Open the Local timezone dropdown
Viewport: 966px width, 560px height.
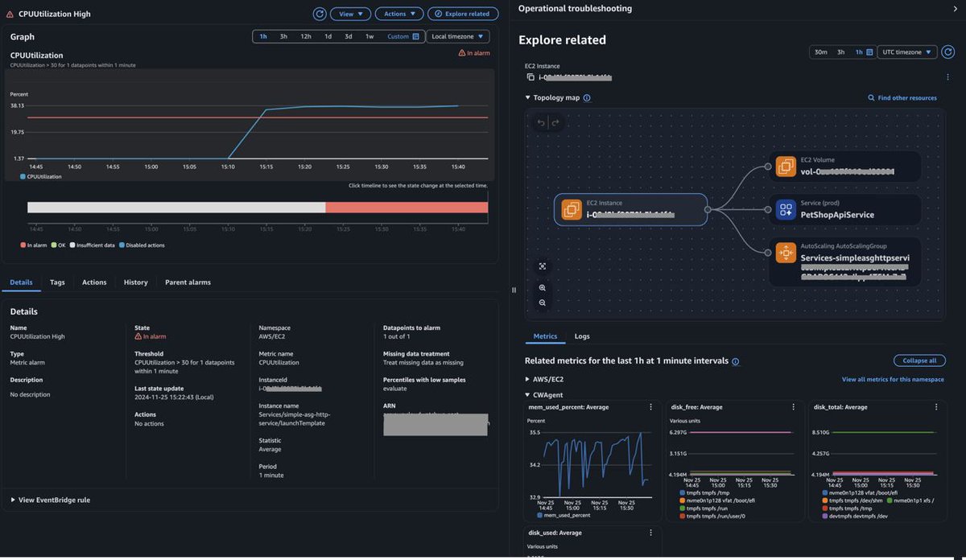[458, 36]
